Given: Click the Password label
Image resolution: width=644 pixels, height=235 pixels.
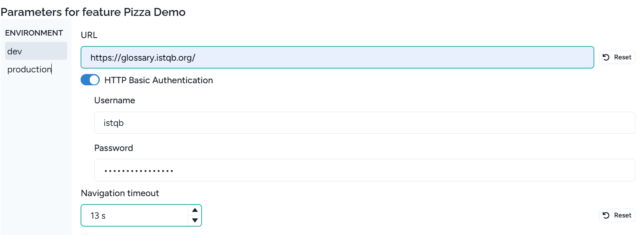Looking at the screenshot, I should [114, 148].
